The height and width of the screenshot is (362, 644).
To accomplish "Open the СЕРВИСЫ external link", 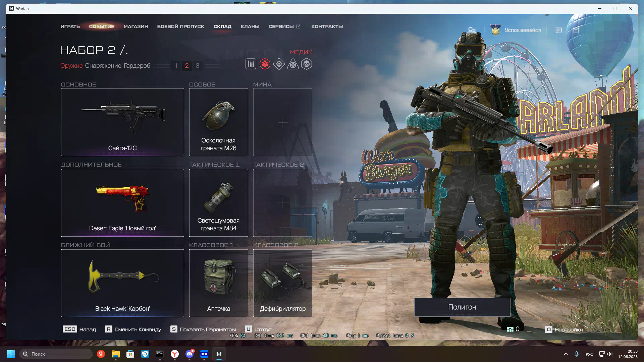I will coord(284,26).
